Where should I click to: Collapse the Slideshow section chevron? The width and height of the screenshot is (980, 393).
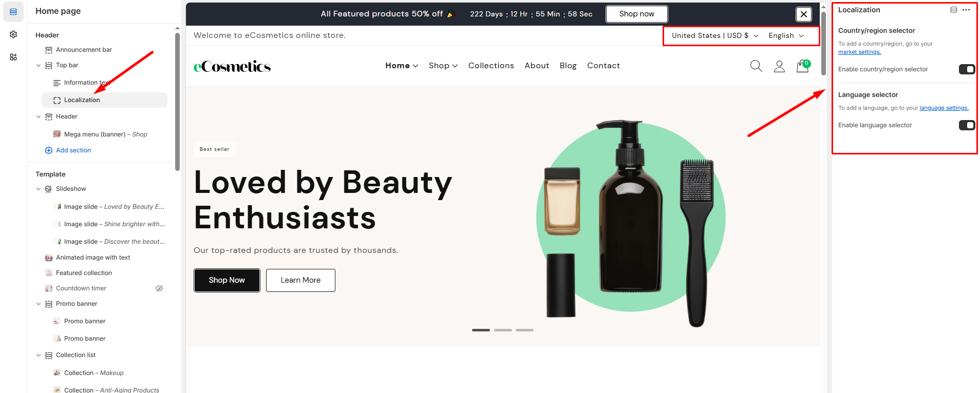(x=39, y=189)
